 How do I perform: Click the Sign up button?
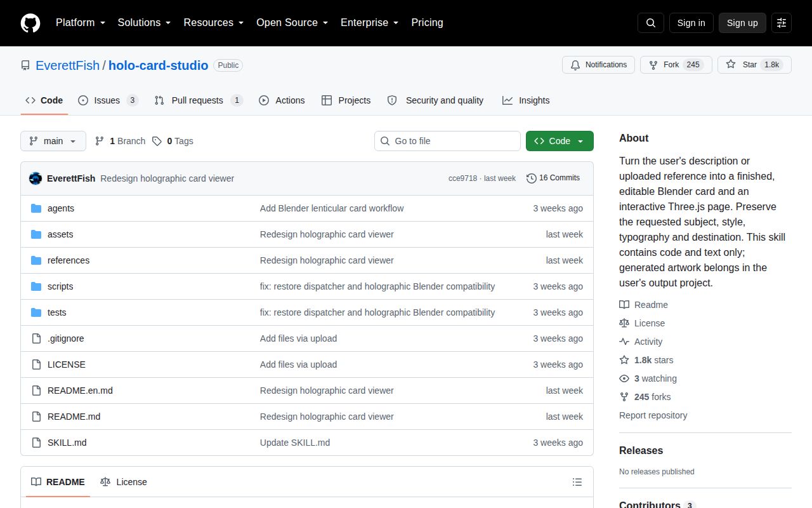(742, 23)
